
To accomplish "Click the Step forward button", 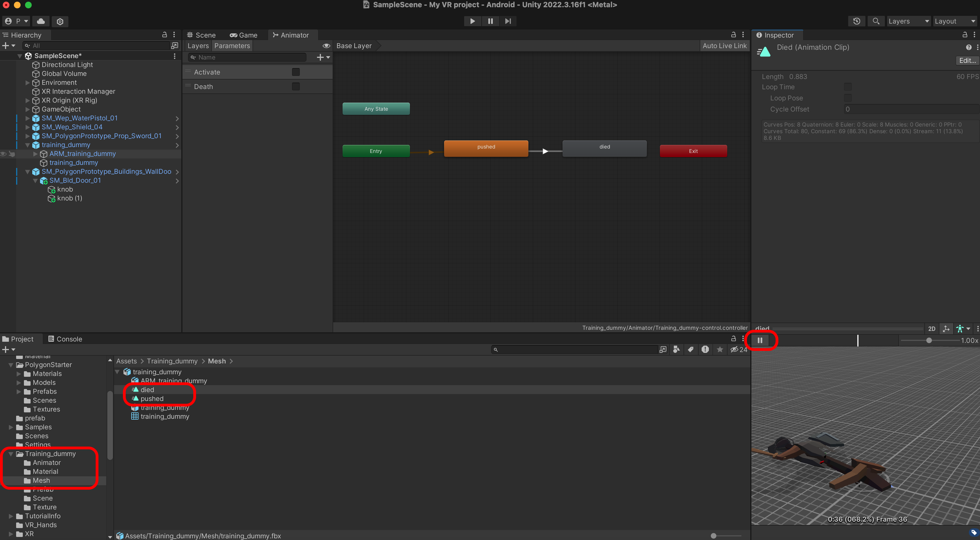I will (508, 21).
